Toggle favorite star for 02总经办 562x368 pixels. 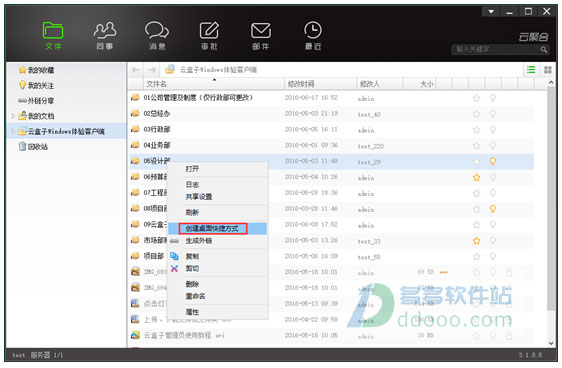click(476, 114)
